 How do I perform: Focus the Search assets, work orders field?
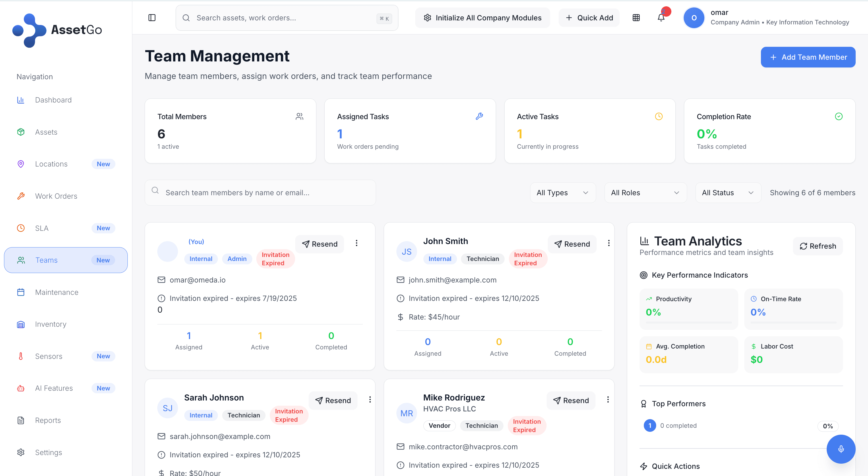(x=287, y=18)
